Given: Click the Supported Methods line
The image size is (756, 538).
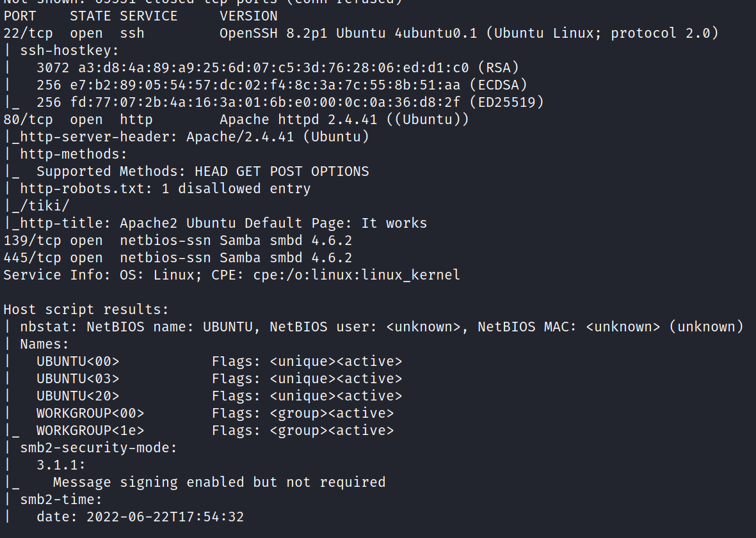Looking at the screenshot, I should coord(202,171).
